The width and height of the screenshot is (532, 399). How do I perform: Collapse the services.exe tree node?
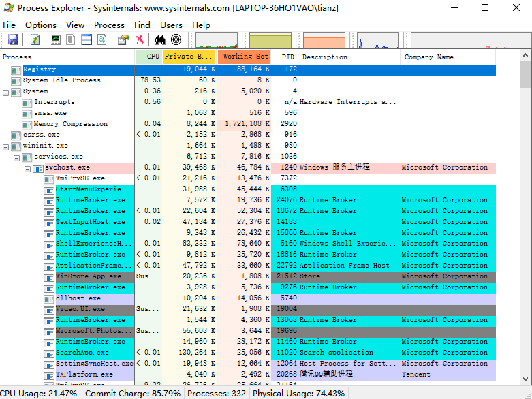click(16, 158)
